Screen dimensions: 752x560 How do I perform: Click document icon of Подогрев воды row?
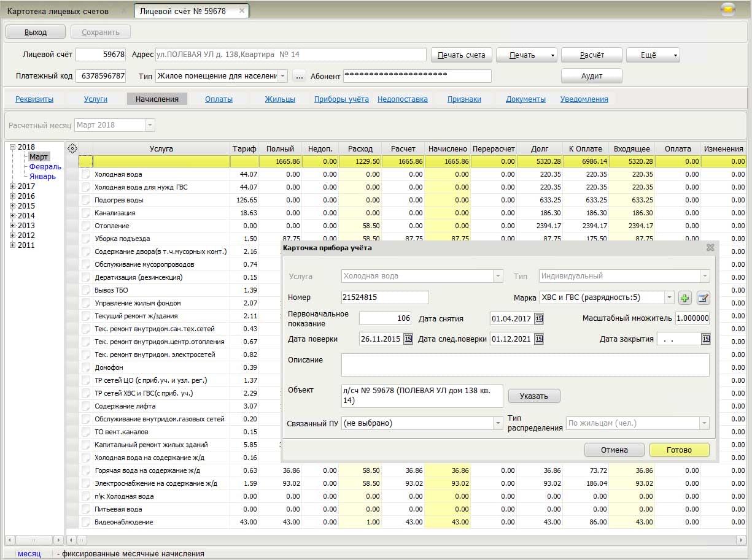pyautogui.click(x=86, y=200)
